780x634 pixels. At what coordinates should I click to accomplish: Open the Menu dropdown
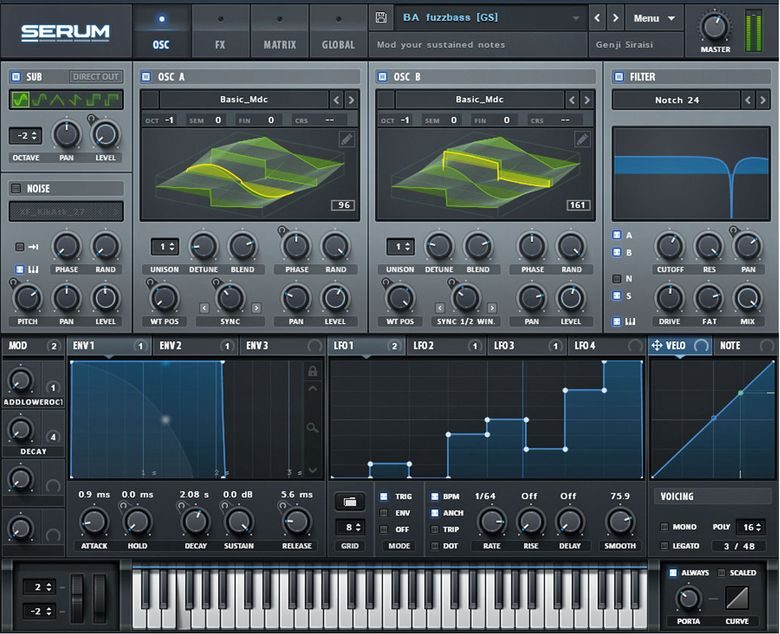click(x=654, y=18)
